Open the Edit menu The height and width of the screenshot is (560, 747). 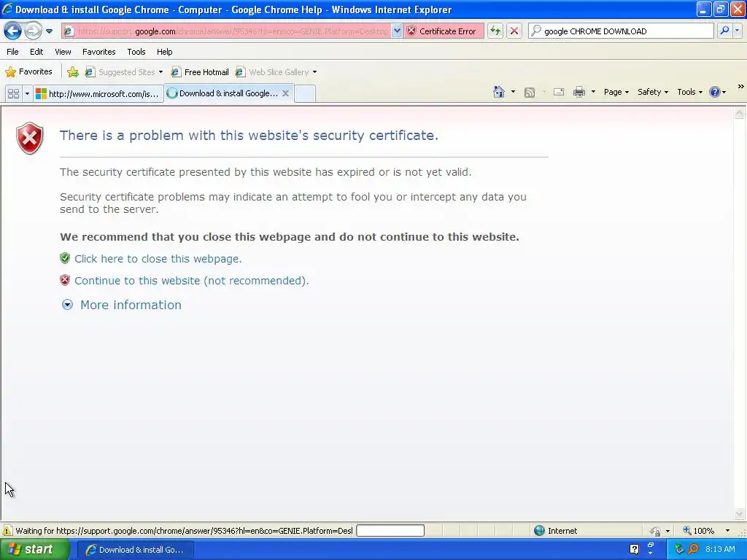click(36, 52)
